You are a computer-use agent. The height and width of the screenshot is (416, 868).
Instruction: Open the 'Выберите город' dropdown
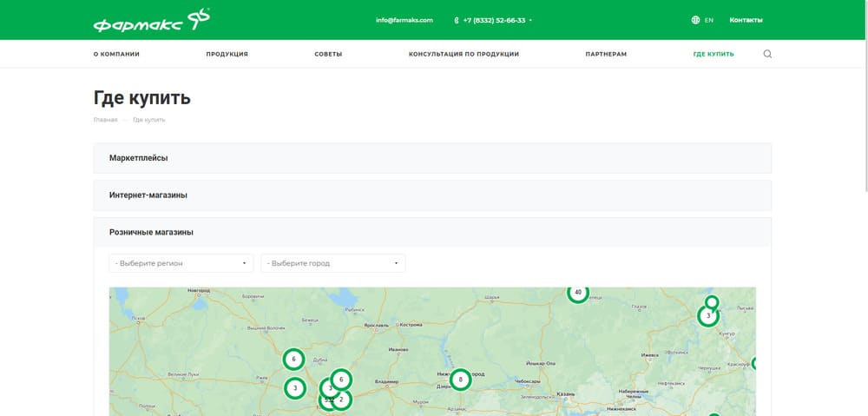332,263
